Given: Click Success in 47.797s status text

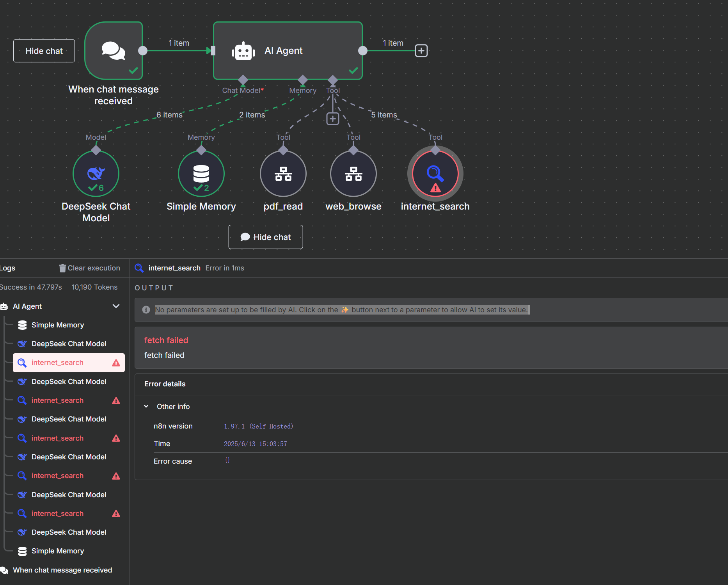Looking at the screenshot, I should click(31, 287).
